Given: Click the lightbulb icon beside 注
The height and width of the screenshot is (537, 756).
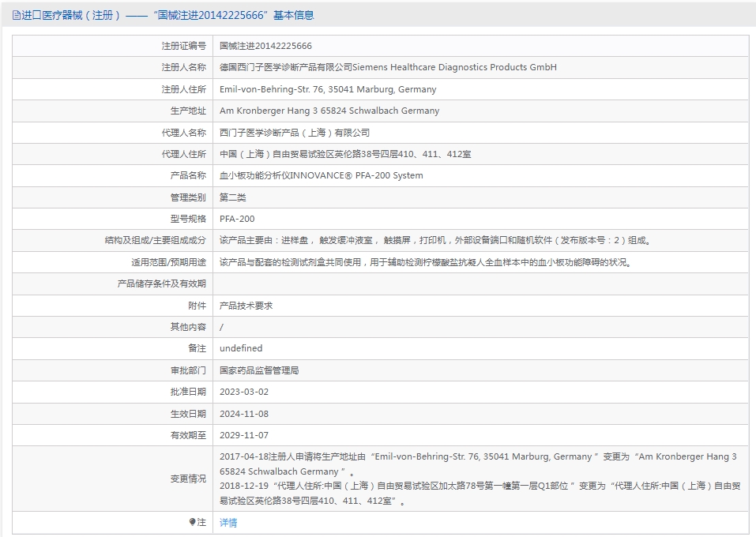Looking at the screenshot, I should coord(192,522).
